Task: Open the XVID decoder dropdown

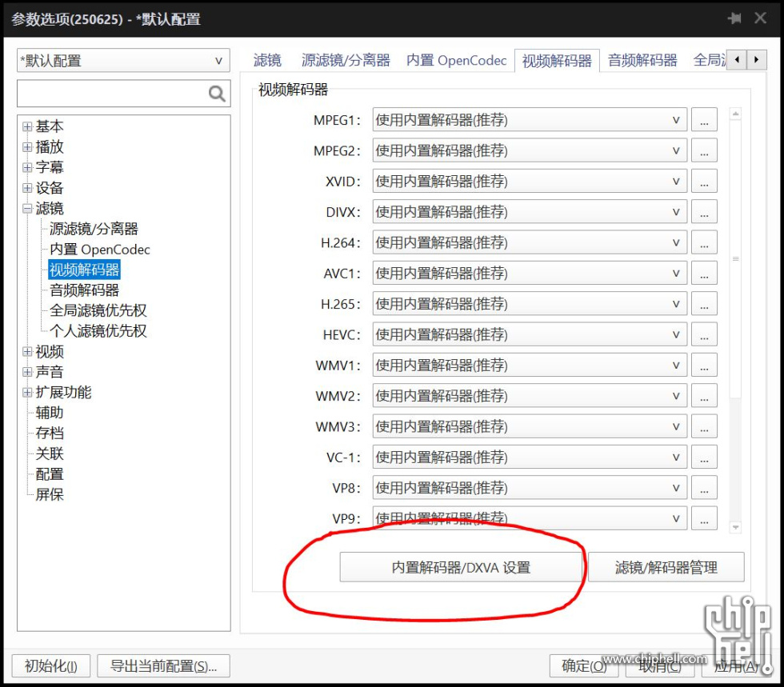Action: click(x=530, y=181)
